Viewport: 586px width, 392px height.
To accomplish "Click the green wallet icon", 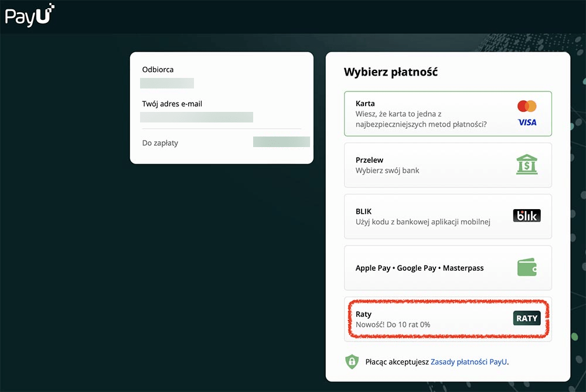I will [527, 268].
